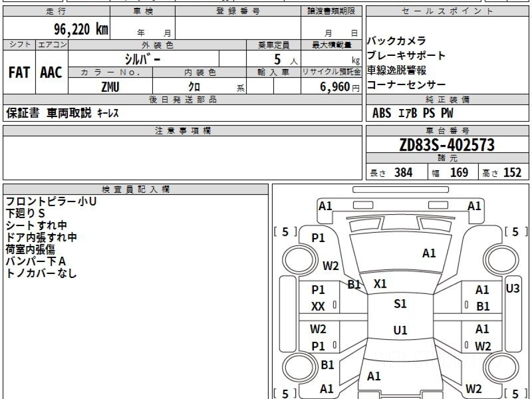Select the S1 mark on the roof
This screenshot has width=532, height=399.
click(x=400, y=304)
